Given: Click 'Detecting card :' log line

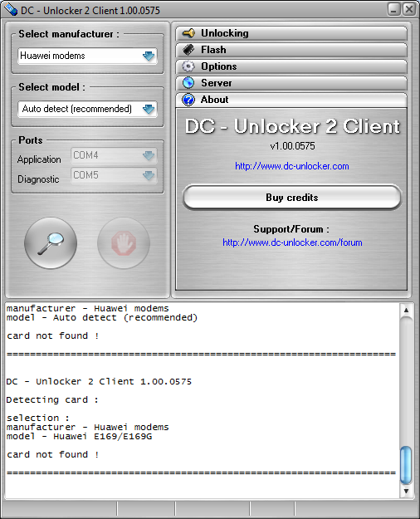Looking at the screenshot, I should pos(52,400).
